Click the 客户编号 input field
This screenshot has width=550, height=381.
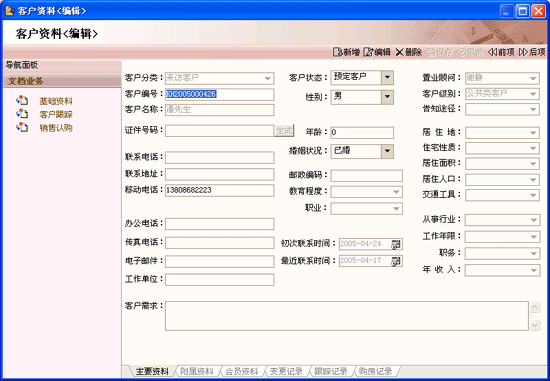(x=220, y=94)
